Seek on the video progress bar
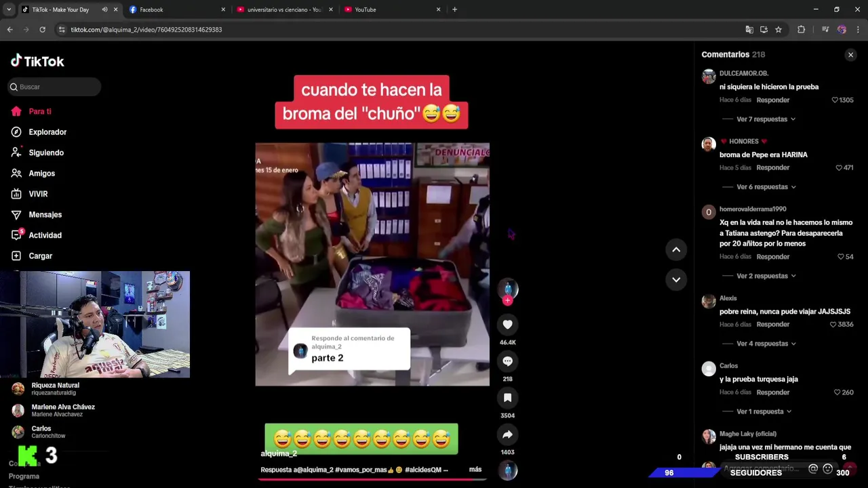This screenshot has width=868, height=488. pos(372,479)
